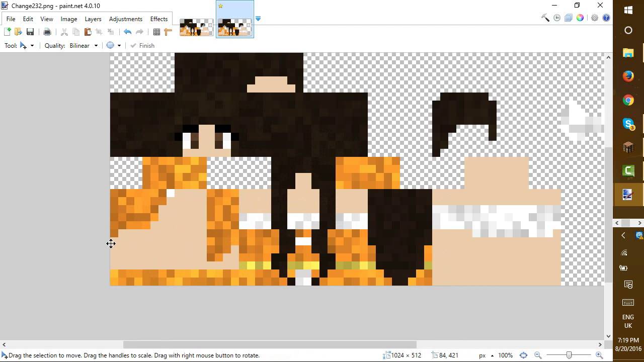Open Cortana circle icon in taskbar
This screenshot has height=362, width=644.
click(x=628, y=30)
